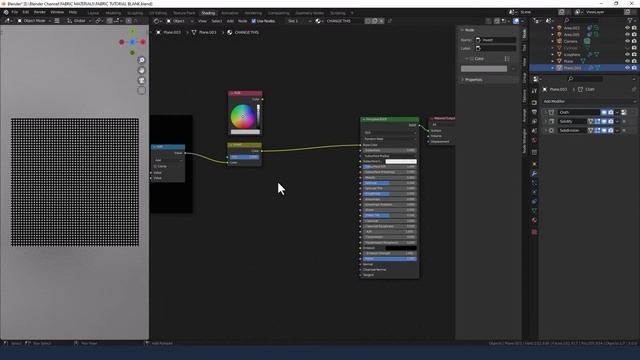Switch to the Shading workspace tab
Screen dimensions: 640x360
(x=208, y=13)
